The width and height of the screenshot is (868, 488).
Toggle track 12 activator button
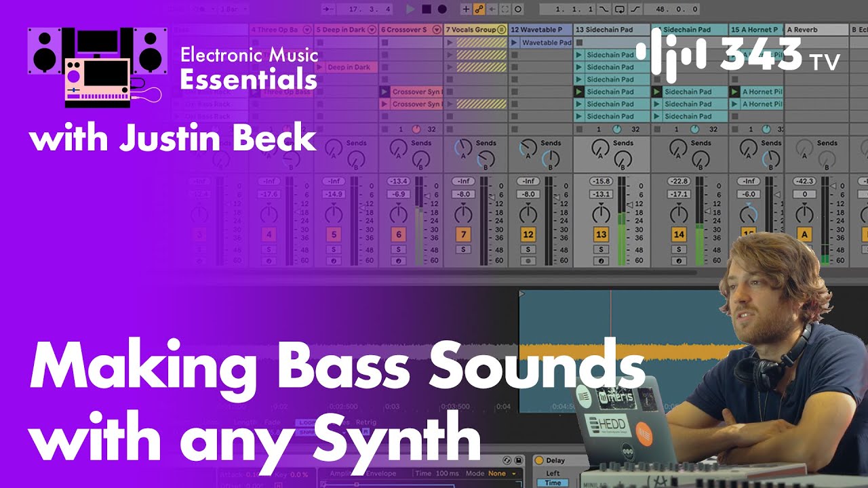[x=528, y=235]
